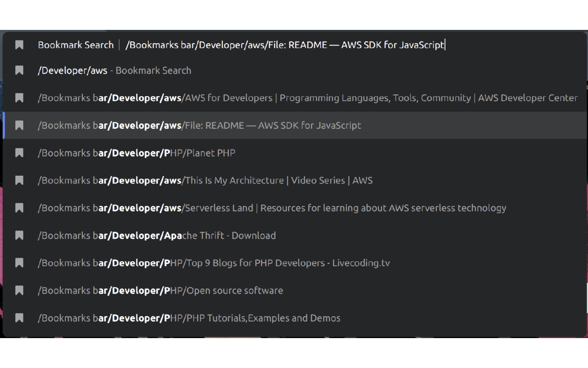Click the bookmark icon beside the search field
Image resolution: width=588 pixels, height=368 pixels.
pos(19,44)
